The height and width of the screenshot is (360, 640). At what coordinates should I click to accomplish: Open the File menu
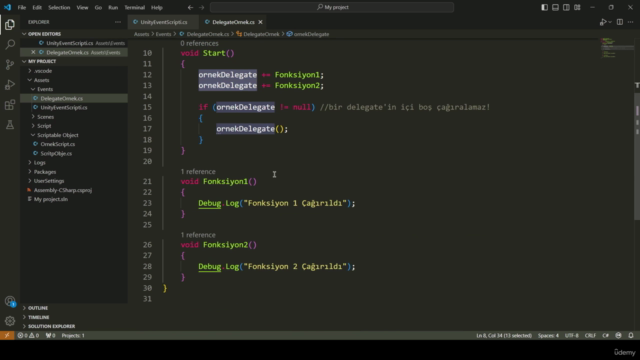tap(22, 7)
